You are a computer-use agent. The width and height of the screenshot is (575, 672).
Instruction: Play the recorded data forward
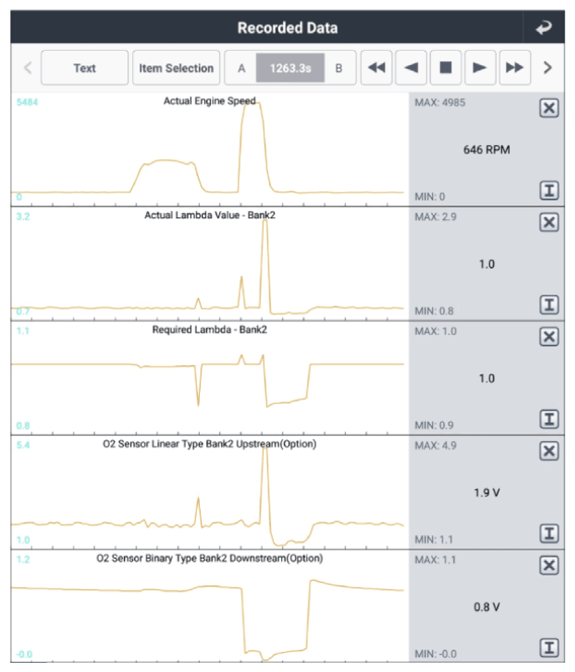tap(480, 68)
